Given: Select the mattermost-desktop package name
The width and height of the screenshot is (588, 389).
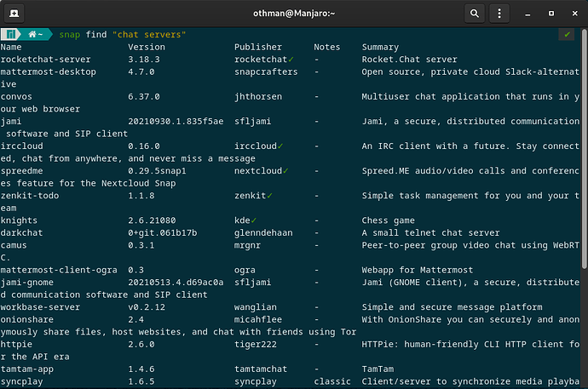Looking at the screenshot, I should point(48,72).
